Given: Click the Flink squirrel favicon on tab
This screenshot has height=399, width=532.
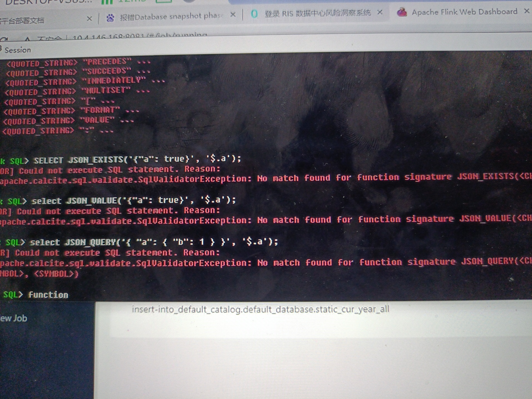Looking at the screenshot, I should tap(402, 12).
